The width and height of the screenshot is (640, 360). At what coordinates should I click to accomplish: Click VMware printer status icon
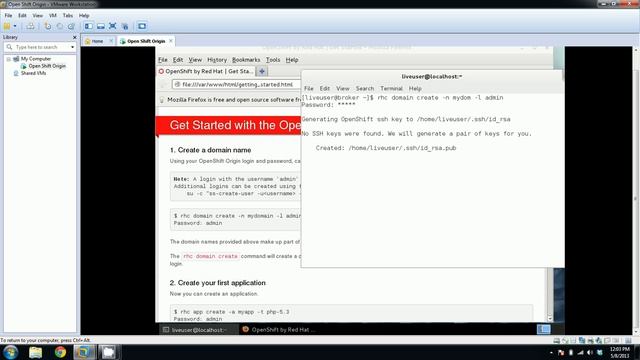[590, 340]
